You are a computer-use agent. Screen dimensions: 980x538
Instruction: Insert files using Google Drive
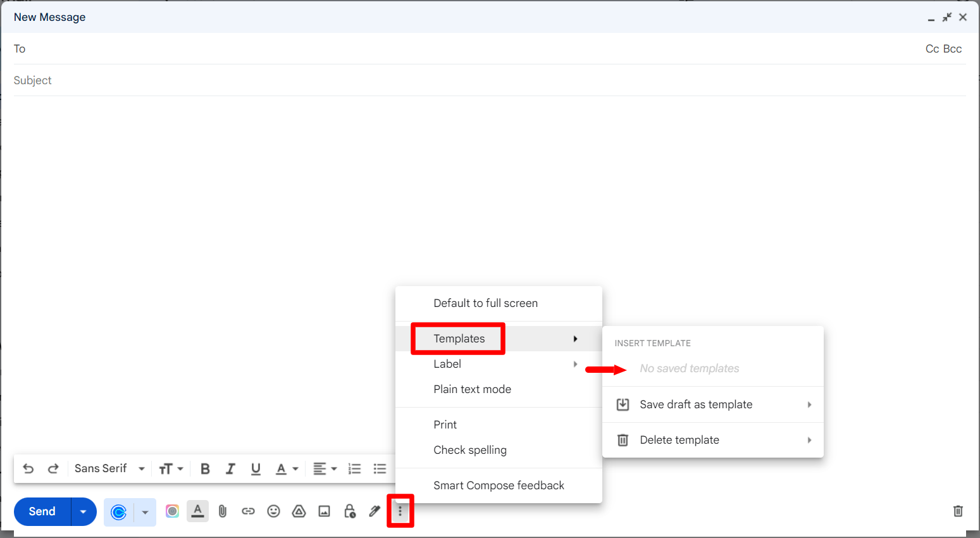point(299,511)
